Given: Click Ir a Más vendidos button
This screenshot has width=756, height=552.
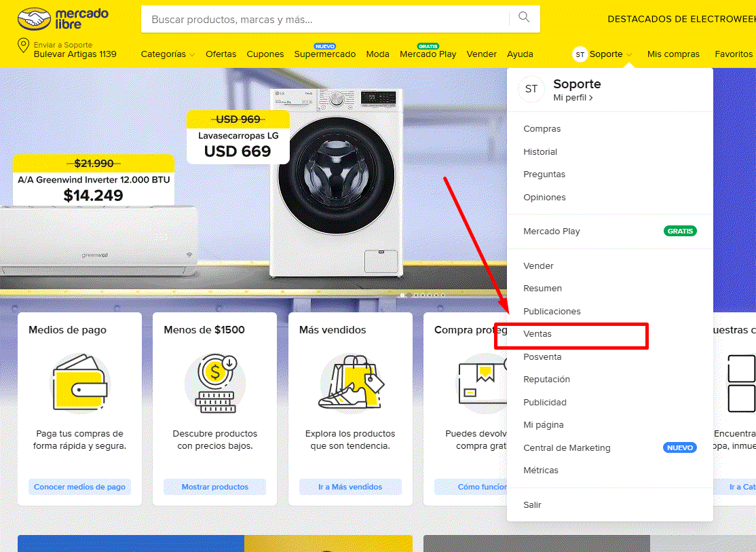Looking at the screenshot, I should 350,487.
